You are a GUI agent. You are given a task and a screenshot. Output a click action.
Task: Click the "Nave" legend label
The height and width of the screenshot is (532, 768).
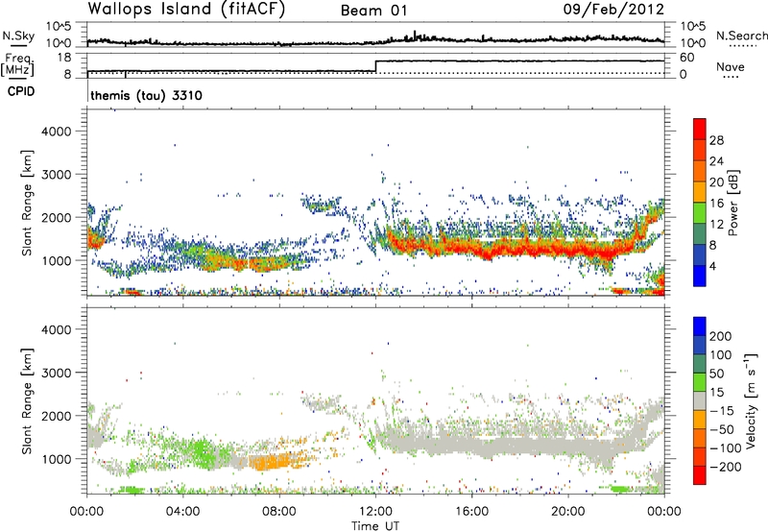coord(731,66)
